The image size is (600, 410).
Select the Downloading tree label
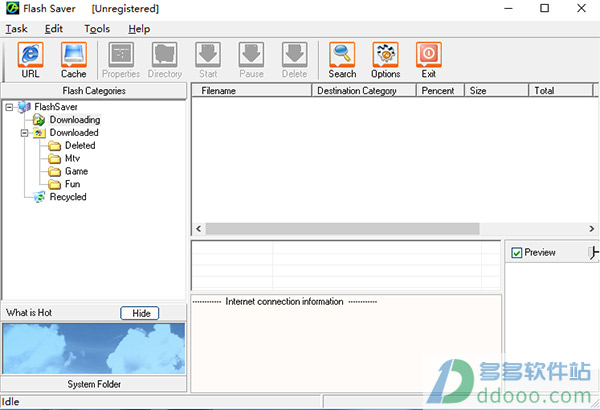75,120
